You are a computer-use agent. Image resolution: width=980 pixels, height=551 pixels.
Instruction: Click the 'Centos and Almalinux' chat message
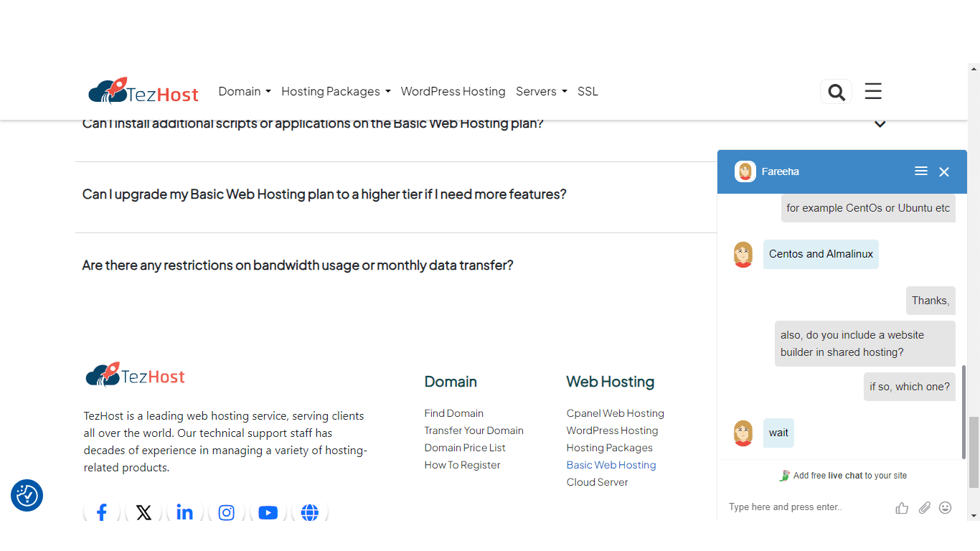point(821,254)
